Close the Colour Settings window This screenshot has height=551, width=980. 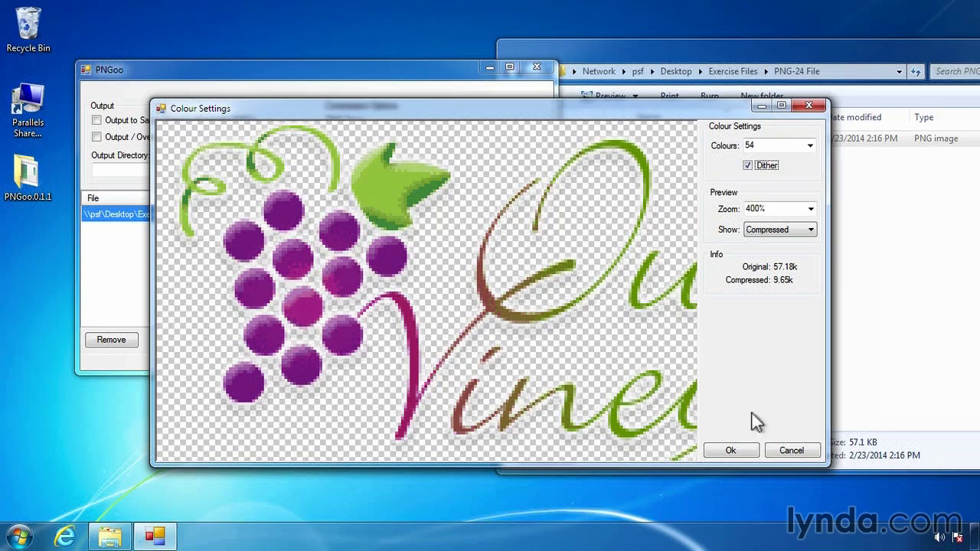click(x=808, y=106)
